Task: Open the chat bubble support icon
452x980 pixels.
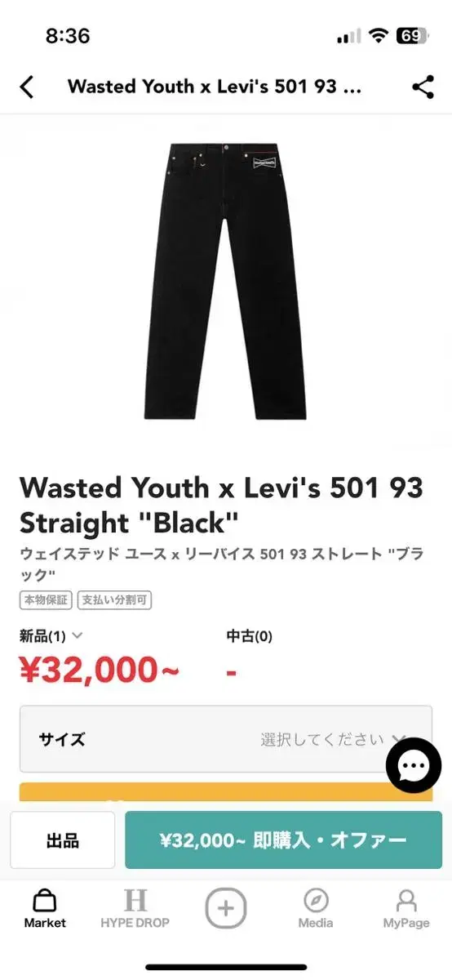Action: tap(414, 765)
